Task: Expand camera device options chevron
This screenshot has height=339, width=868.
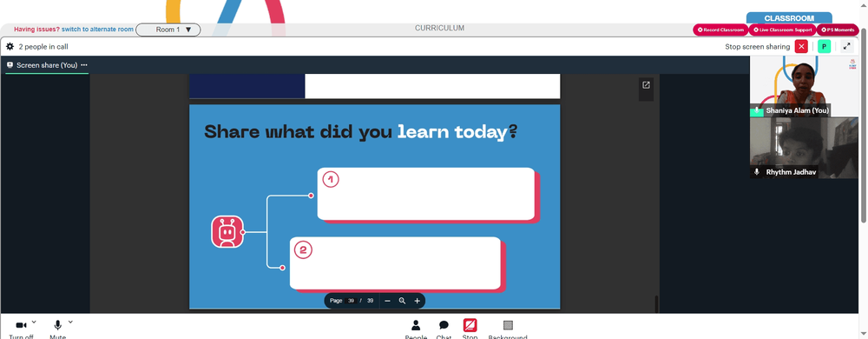Action: click(x=34, y=322)
